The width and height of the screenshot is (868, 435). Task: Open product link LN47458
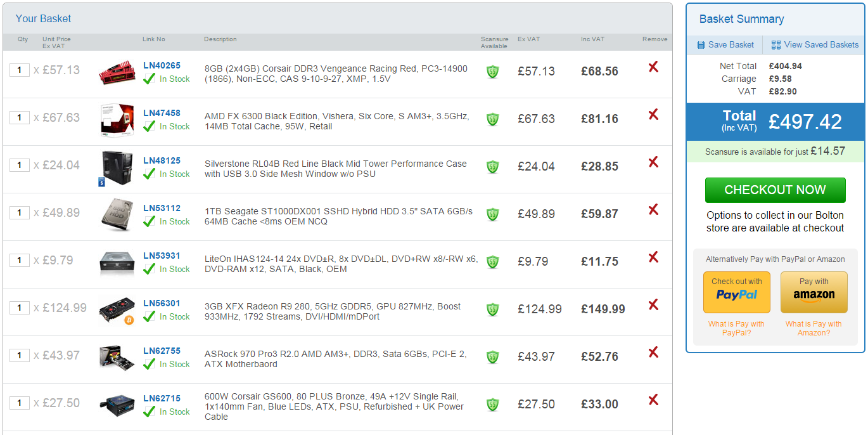point(162,113)
